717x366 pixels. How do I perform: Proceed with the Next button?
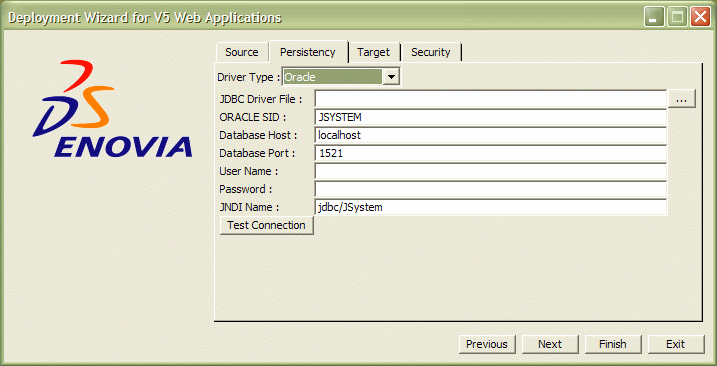[550, 344]
